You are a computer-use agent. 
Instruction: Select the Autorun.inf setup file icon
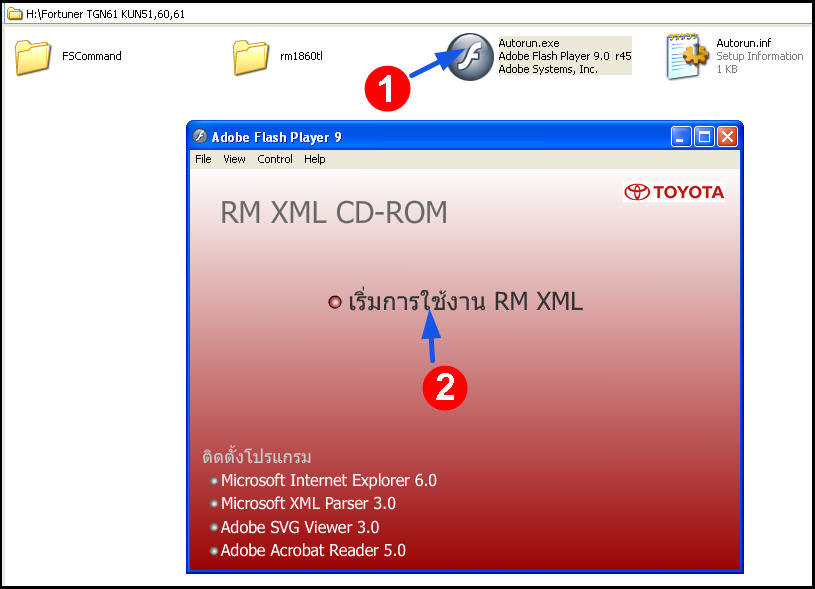tap(687, 56)
